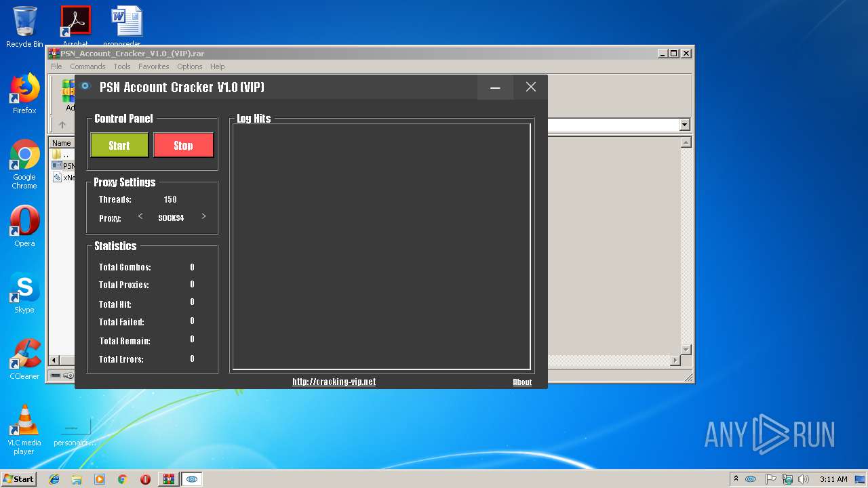The image size is (868, 488).
Task: Select next proxy type with right arrow
Action: 203,217
